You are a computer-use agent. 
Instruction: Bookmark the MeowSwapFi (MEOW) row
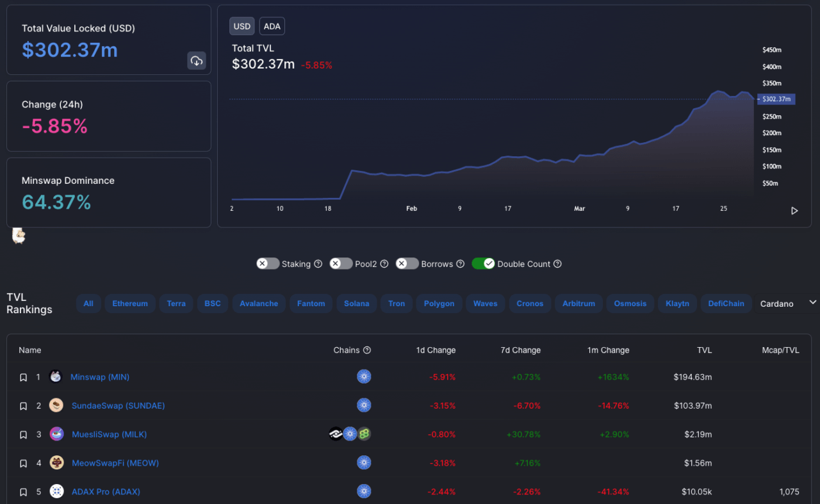tap(23, 463)
